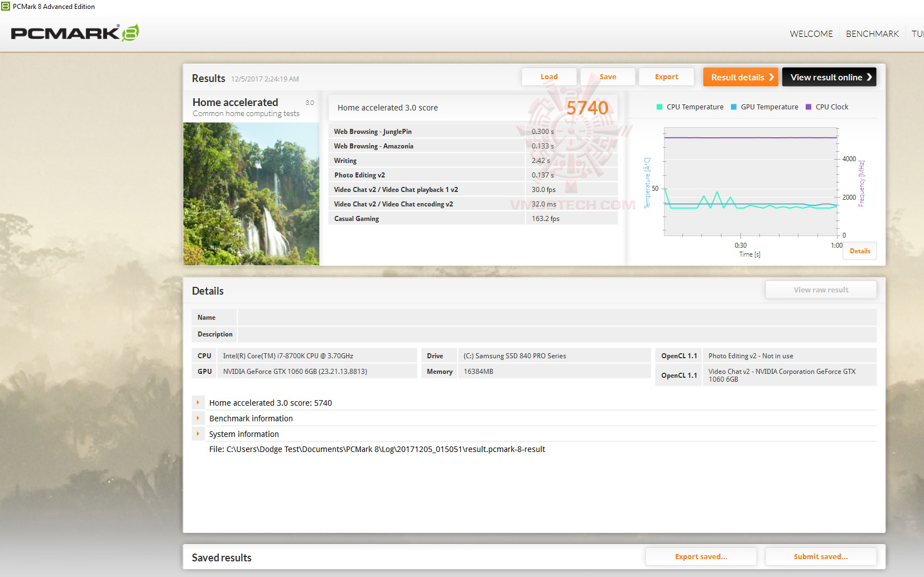
Task: Click the Home accelerated heading
Action: (x=235, y=102)
